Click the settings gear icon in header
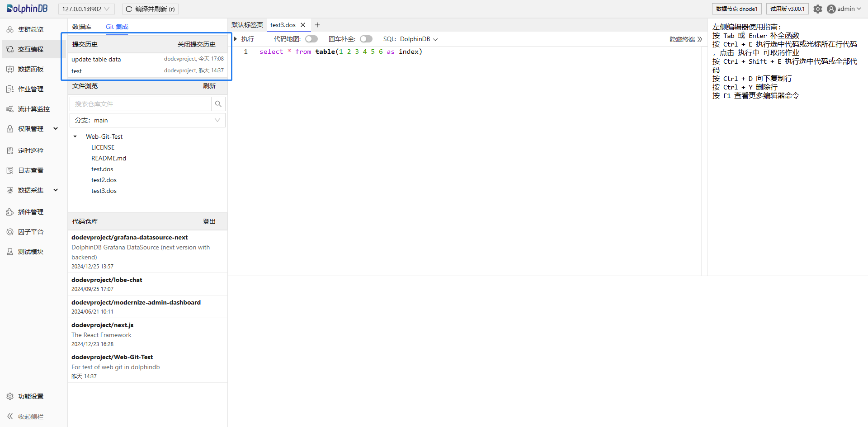This screenshot has height=427, width=868. [817, 9]
